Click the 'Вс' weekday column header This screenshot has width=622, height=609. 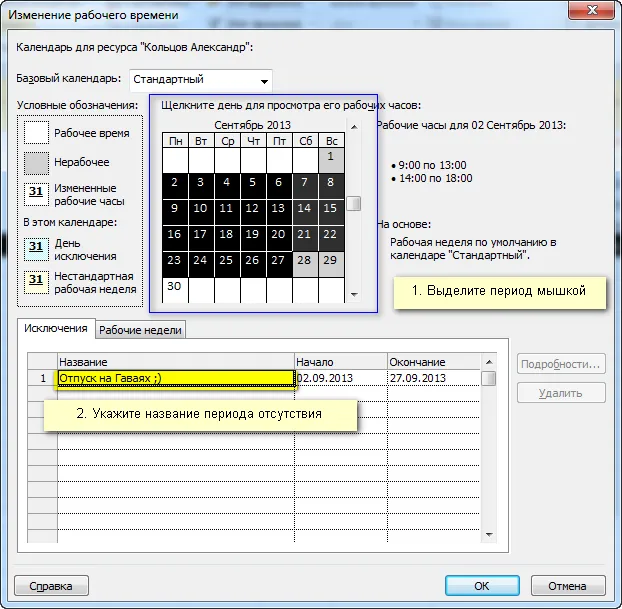(331, 140)
